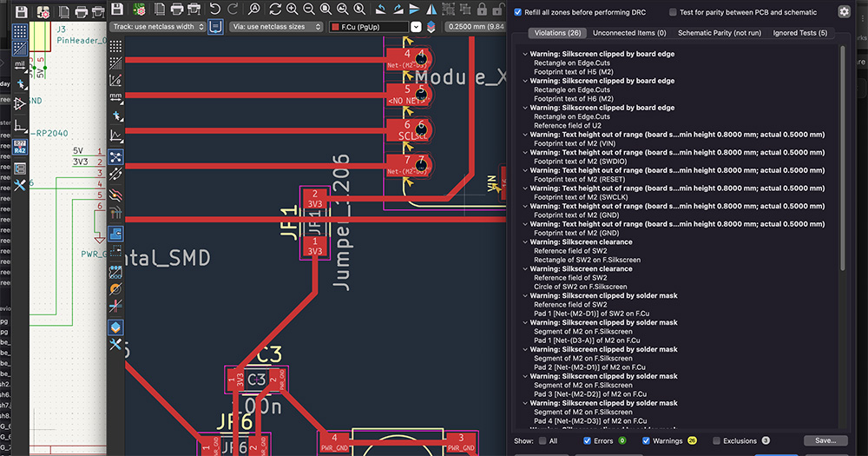Uncheck the Warnings filter checkbox
The height and width of the screenshot is (456, 868).
point(646,441)
